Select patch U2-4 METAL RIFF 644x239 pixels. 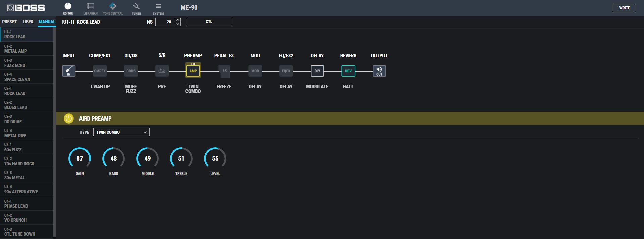coord(26,133)
